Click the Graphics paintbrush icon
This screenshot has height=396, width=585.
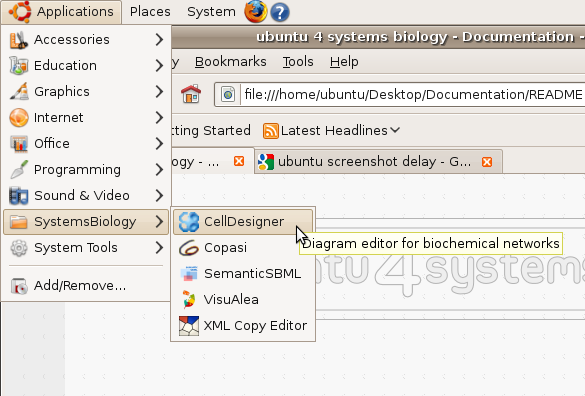(19, 91)
